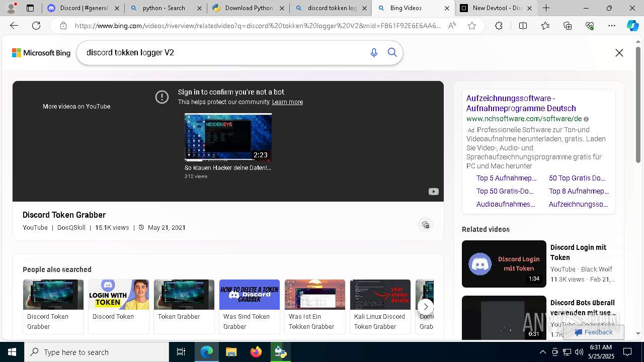Image resolution: width=644 pixels, height=362 pixels.
Task: Open the YouTube logo in player
Action: pyautogui.click(x=433, y=192)
